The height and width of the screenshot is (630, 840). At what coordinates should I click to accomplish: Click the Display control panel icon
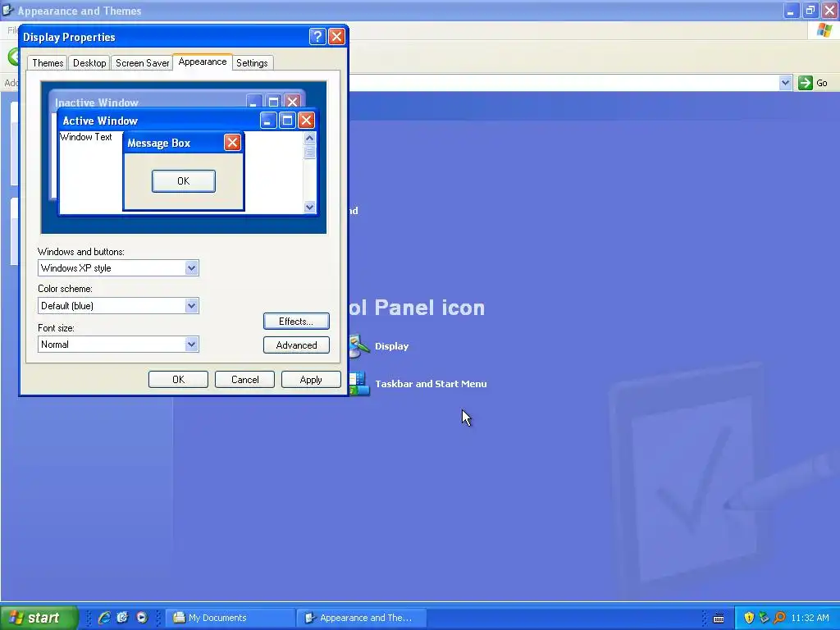(x=359, y=346)
